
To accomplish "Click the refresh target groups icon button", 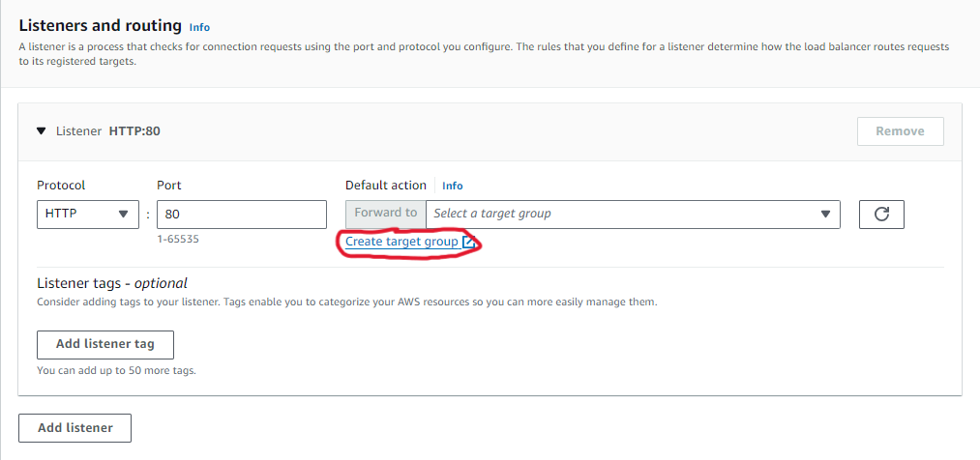I will click(881, 215).
